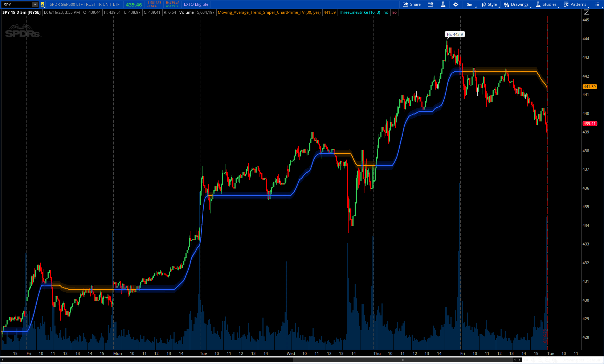
Task: Click the Volume label in the header
Action: pyautogui.click(x=187, y=12)
